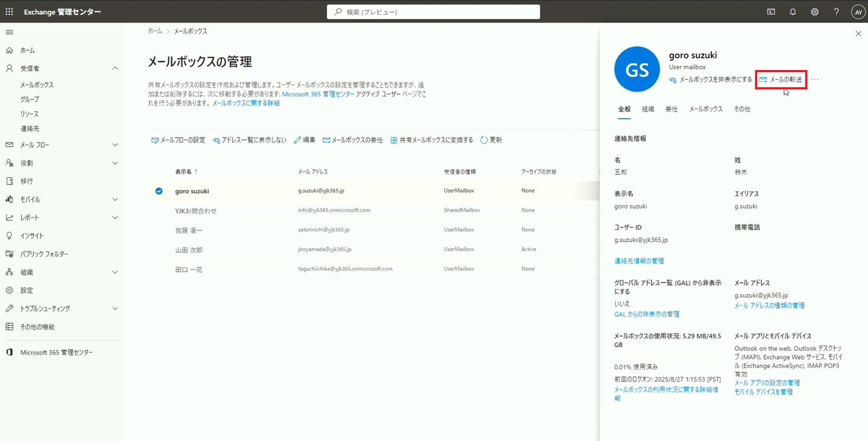Screen dimensions: 868x441
Task: Collapse the navigation hamburger menu
Action: pyautogui.click(x=9, y=32)
